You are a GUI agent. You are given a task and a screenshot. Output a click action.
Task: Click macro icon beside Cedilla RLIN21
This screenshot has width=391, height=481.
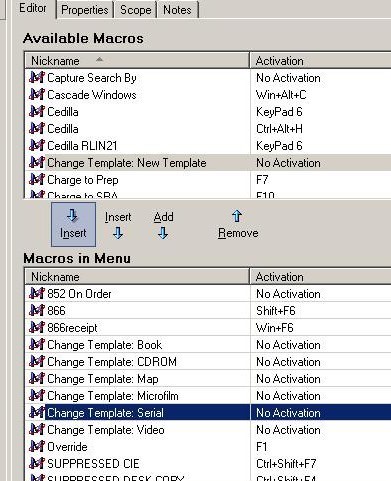tap(37, 146)
